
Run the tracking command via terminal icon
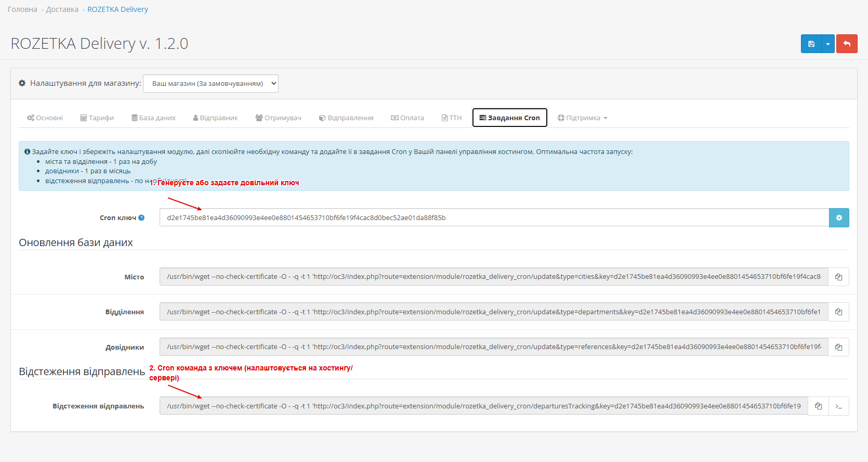tap(838, 406)
